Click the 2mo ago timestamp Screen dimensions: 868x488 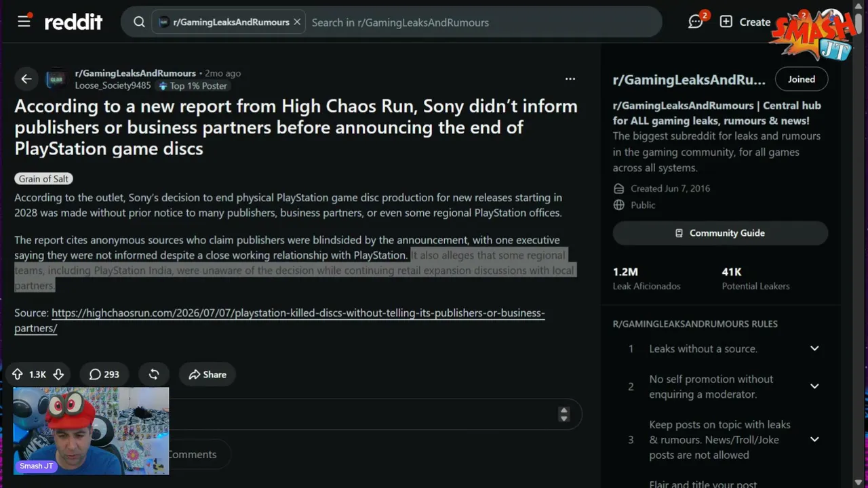pos(223,73)
